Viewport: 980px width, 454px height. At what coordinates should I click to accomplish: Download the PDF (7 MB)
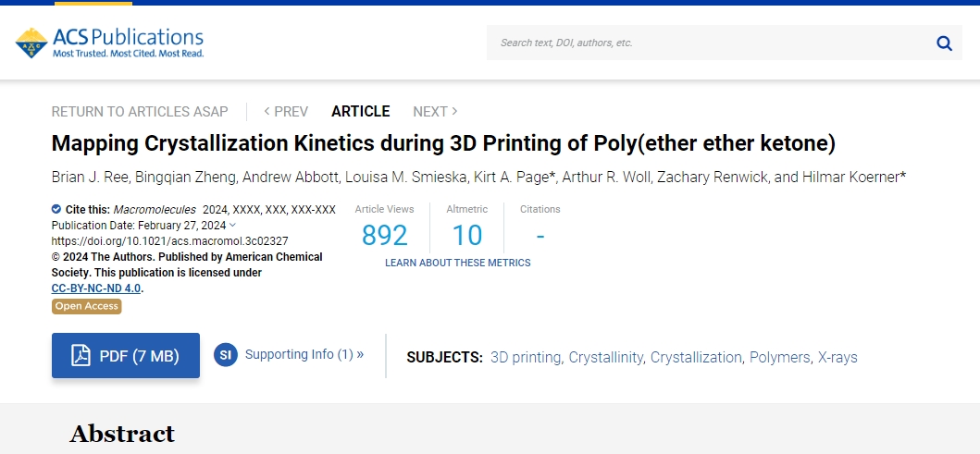tap(126, 355)
